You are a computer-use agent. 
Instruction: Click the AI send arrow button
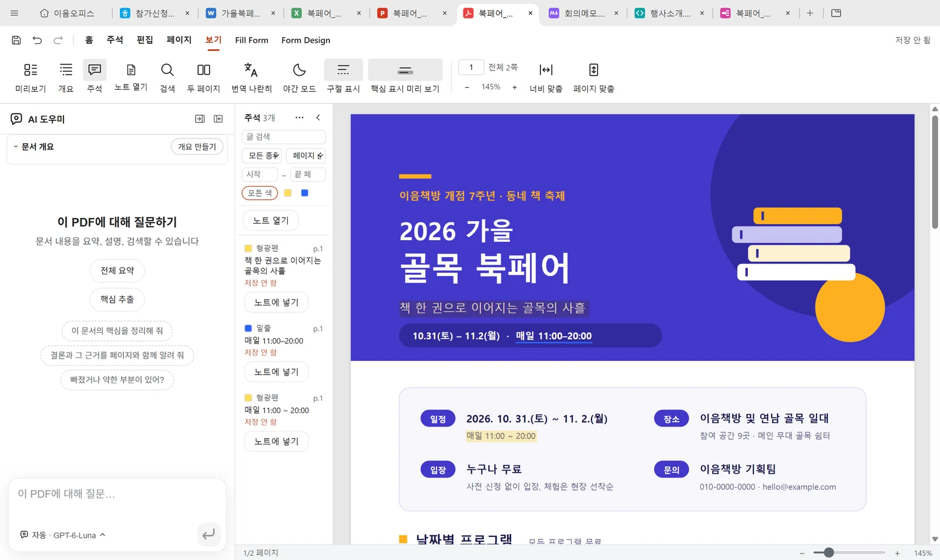(209, 535)
